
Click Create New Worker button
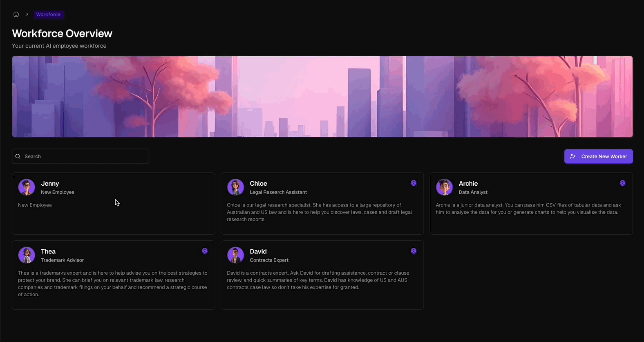598,156
